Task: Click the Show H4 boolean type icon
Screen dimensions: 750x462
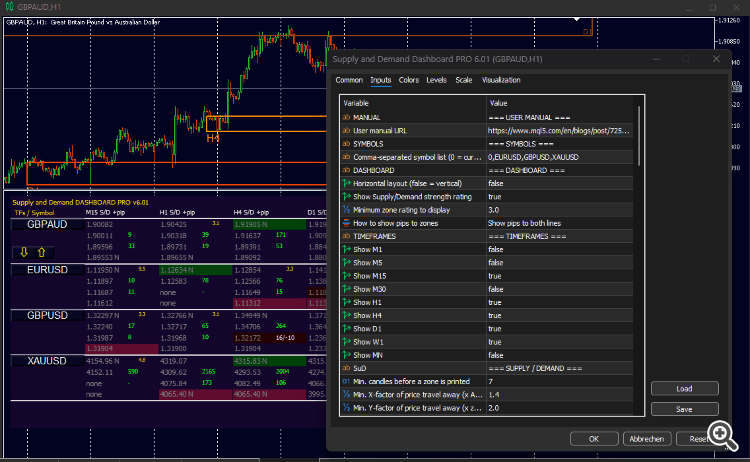Action: (x=346, y=315)
